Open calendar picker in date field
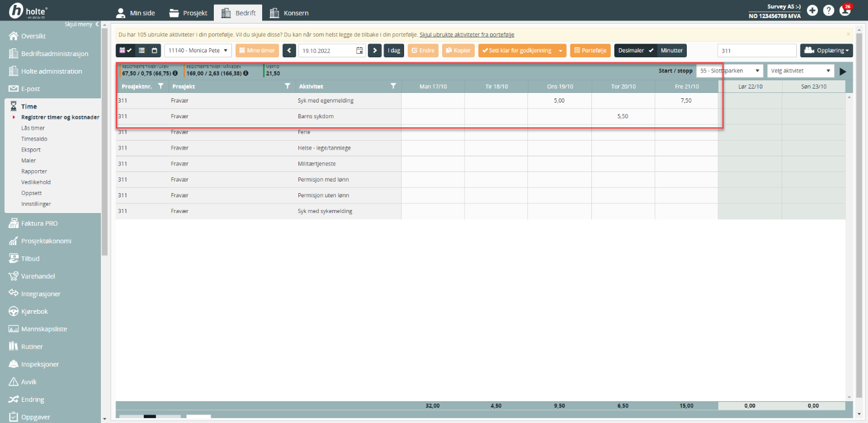This screenshot has width=868, height=423. pyautogui.click(x=359, y=51)
